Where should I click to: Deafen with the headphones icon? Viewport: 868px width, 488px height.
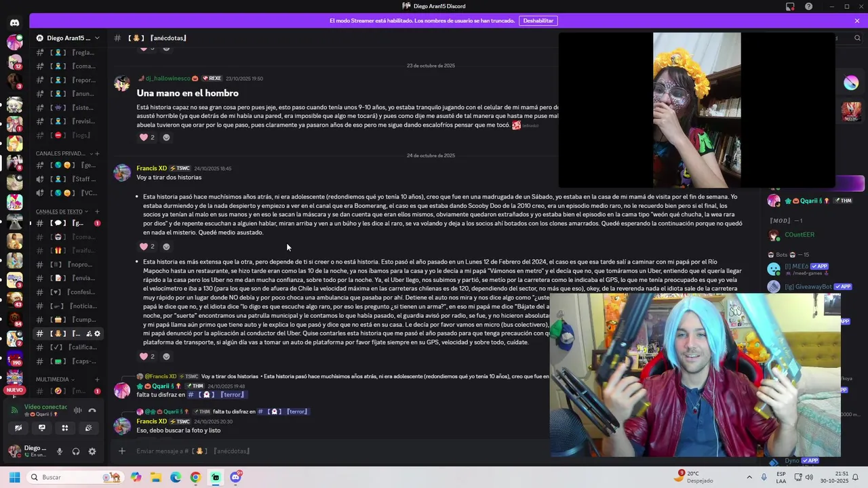pos(76,451)
